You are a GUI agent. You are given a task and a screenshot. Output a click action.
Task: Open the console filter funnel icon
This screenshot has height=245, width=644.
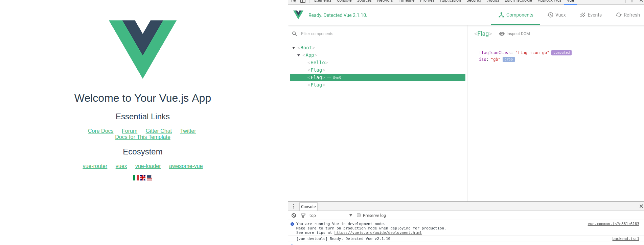point(303,215)
